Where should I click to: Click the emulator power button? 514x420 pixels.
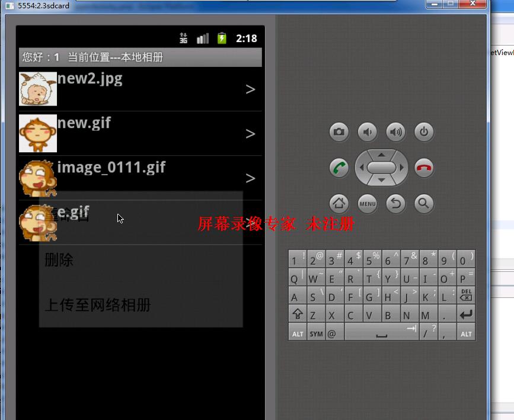[424, 132]
